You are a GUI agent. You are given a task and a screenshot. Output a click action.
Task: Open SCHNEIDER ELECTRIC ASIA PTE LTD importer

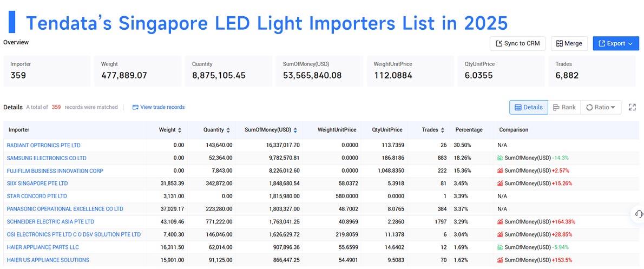point(50,222)
